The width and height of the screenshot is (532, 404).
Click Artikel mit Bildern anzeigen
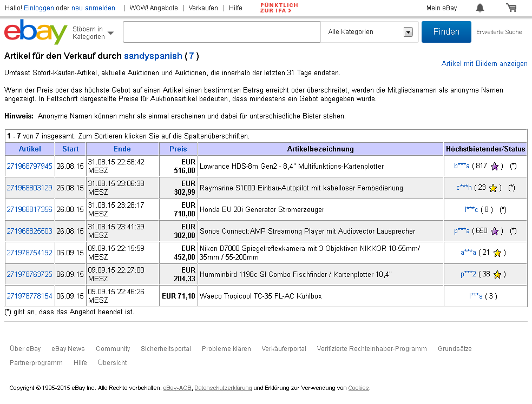pyautogui.click(x=484, y=63)
